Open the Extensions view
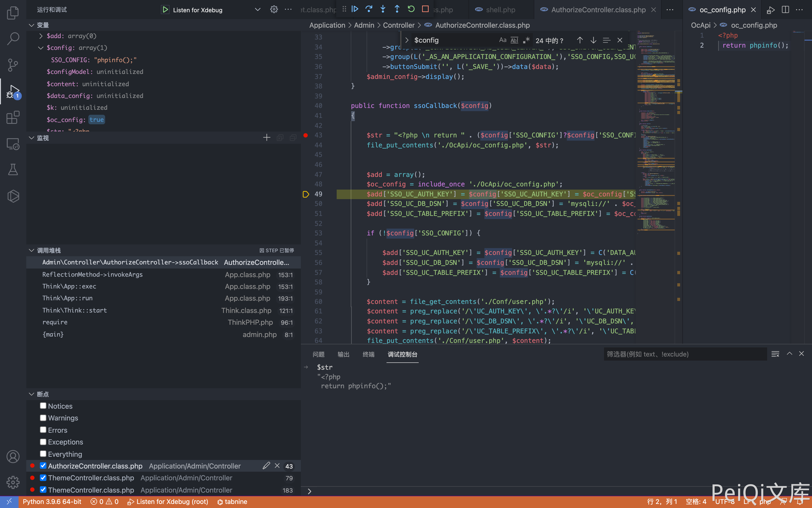This screenshot has height=508, width=812. (x=13, y=118)
